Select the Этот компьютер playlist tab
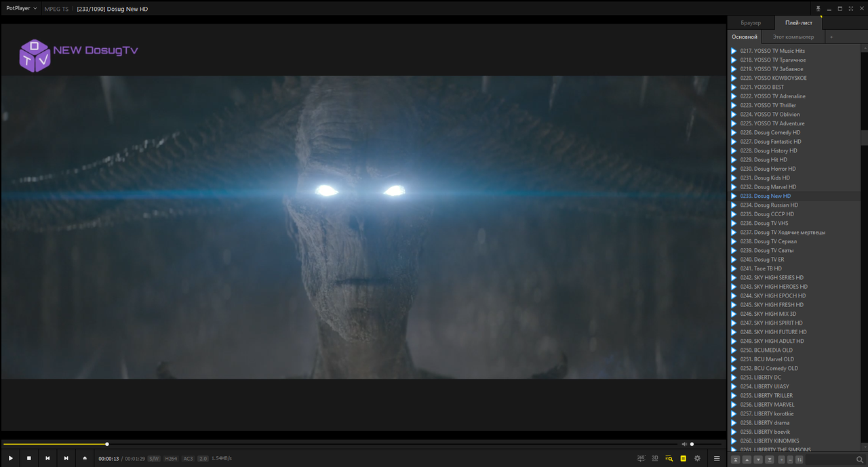 (x=793, y=37)
